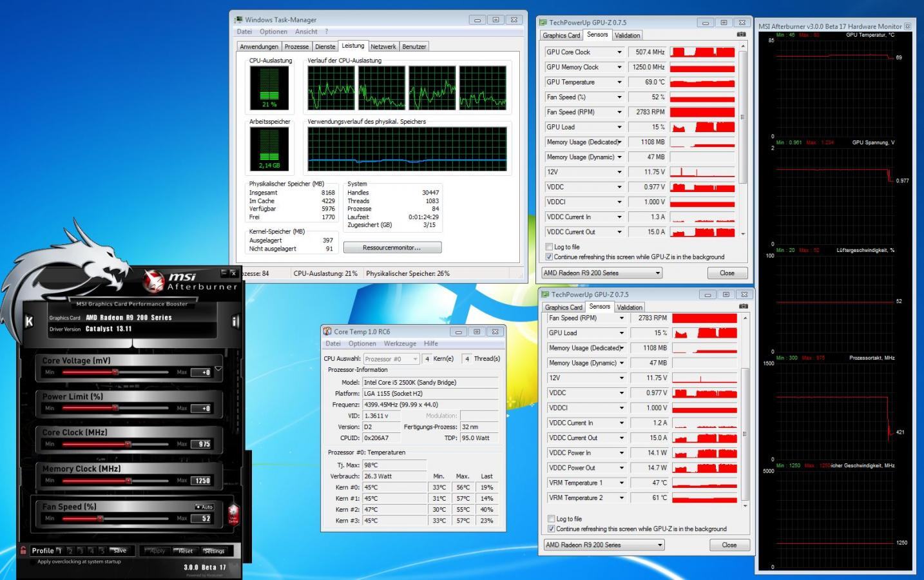This screenshot has height=580, width=924.
Task: Click the Fan Speed slider handle
Action: tap(100, 518)
